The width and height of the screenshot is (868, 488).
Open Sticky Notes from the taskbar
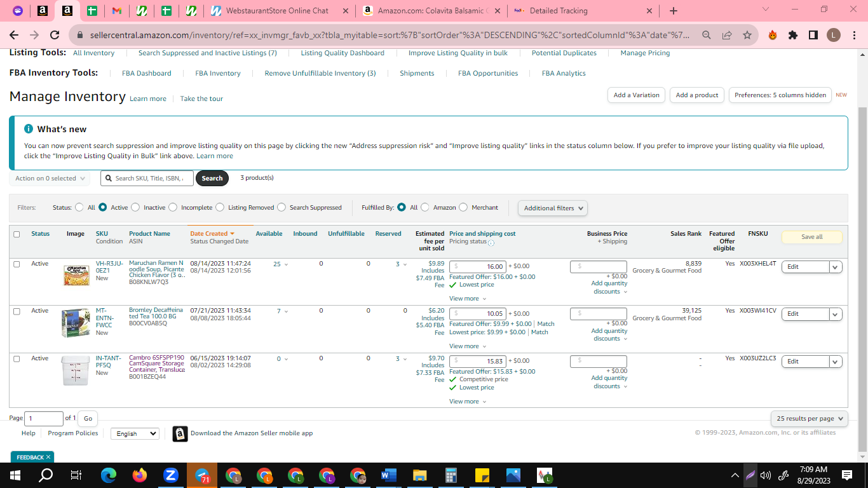pyautogui.click(x=482, y=475)
